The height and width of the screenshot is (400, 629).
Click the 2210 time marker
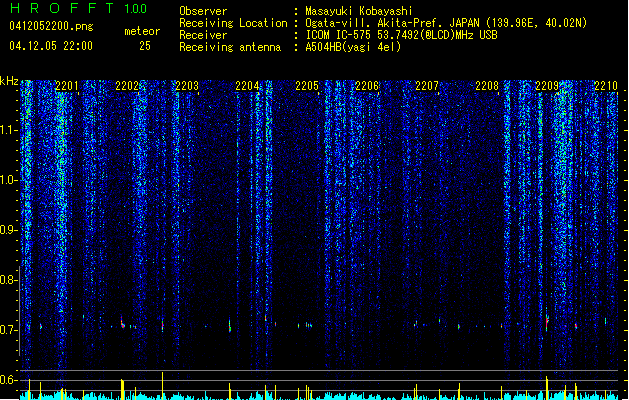click(x=606, y=86)
